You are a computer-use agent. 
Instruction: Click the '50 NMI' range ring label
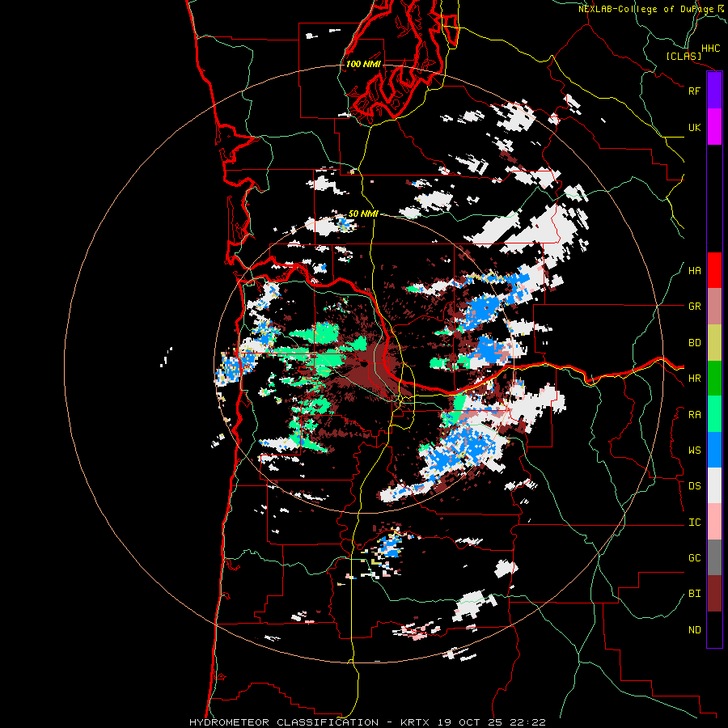coord(363,214)
